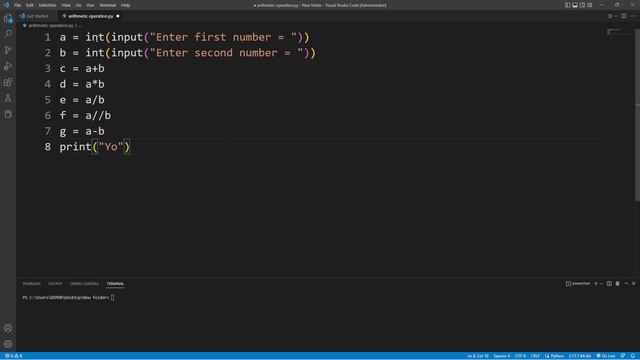Change the CRLF end of line sequence
The image size is (640, 360).
[x=535, y=356]
